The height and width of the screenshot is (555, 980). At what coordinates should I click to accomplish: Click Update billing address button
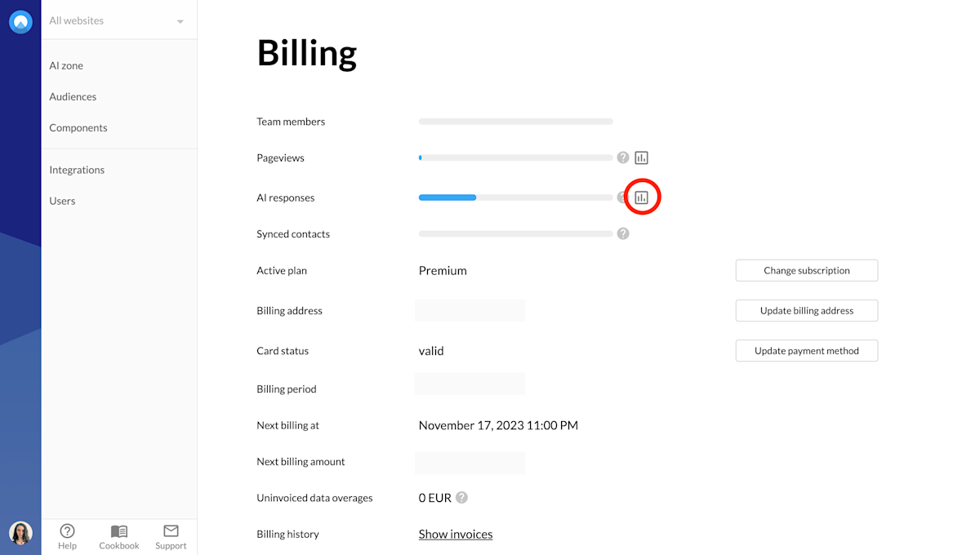pos(807,310)
